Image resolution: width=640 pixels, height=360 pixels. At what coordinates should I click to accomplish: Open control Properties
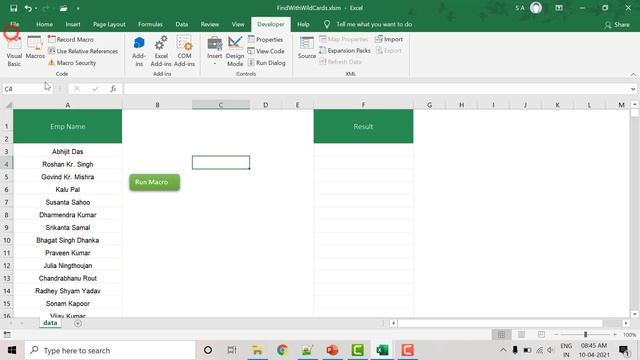(265, 40)
